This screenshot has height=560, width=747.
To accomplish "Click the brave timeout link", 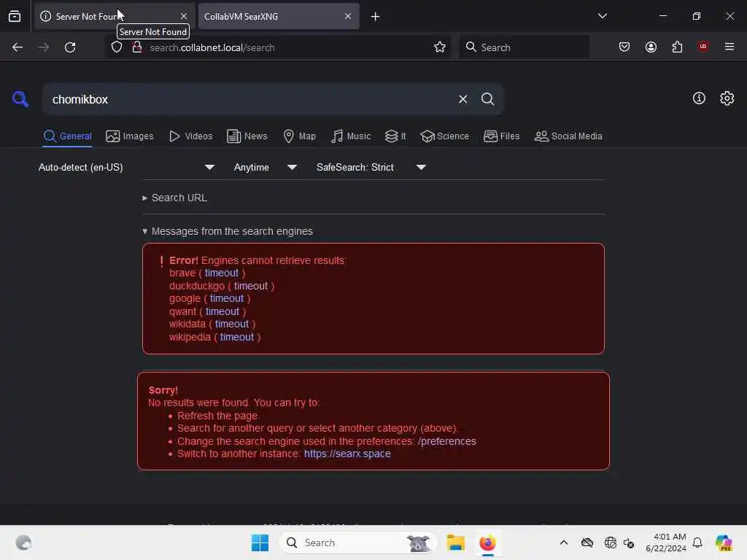I will coord(222,273).
